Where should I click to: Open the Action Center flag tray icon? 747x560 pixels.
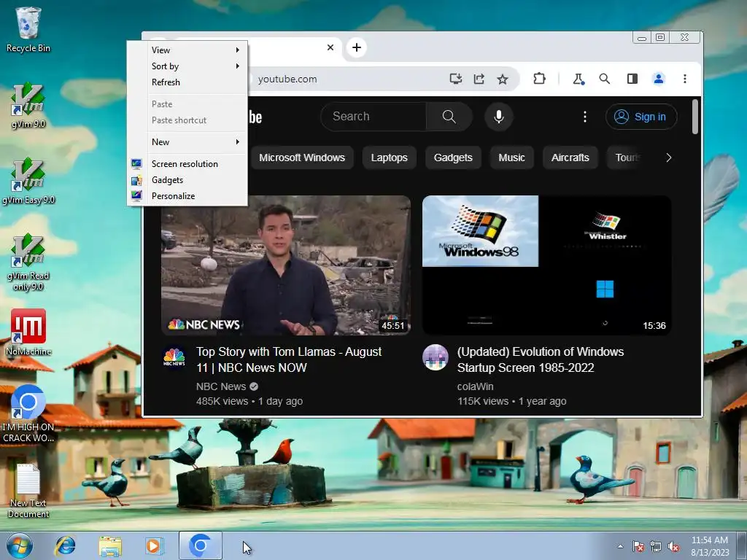coord(638,546)
